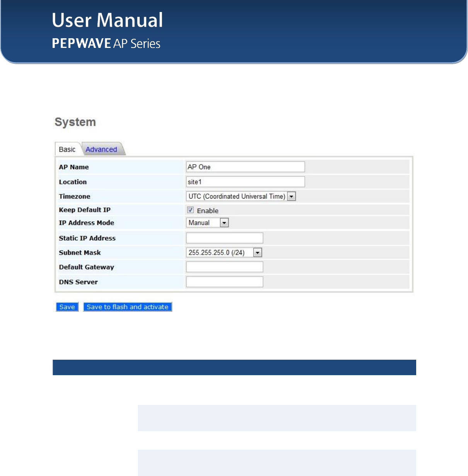Open the IP Address Mode dropdown
Screen dimensions: 468x476
(207, 223)
